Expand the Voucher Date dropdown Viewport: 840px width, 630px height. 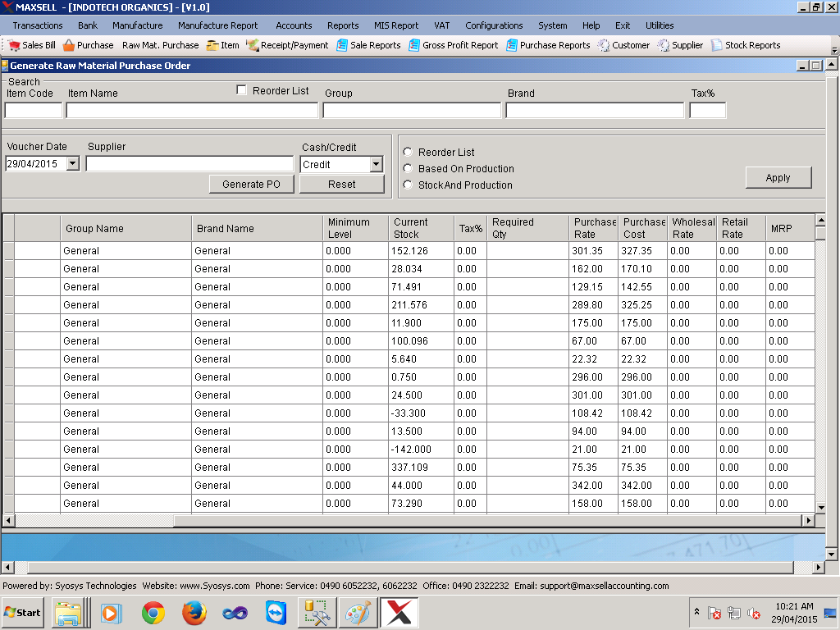click(73, 163)
